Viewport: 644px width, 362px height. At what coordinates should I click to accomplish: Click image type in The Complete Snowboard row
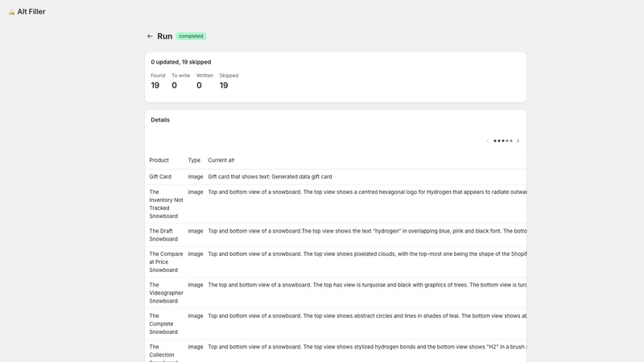(x=196, y=316)
